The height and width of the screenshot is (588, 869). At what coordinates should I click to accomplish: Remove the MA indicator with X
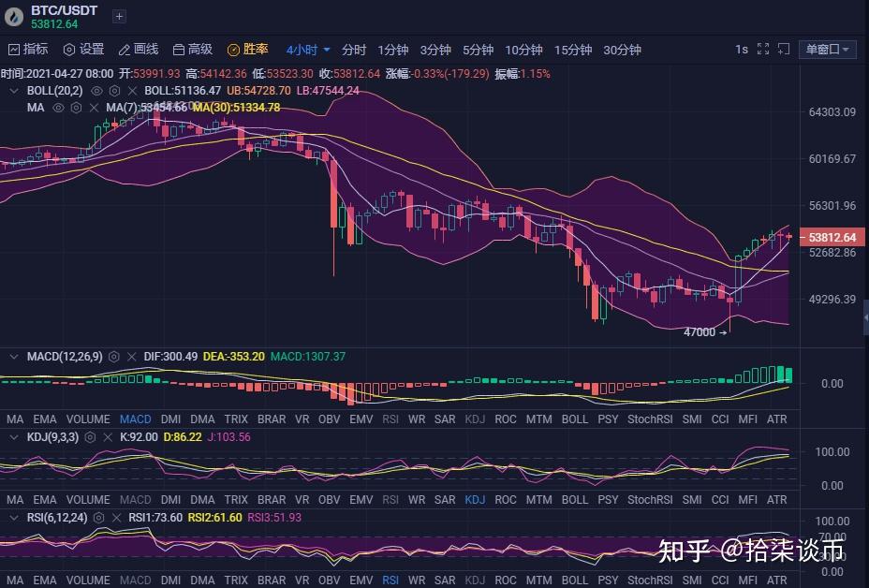pos(95,108)
